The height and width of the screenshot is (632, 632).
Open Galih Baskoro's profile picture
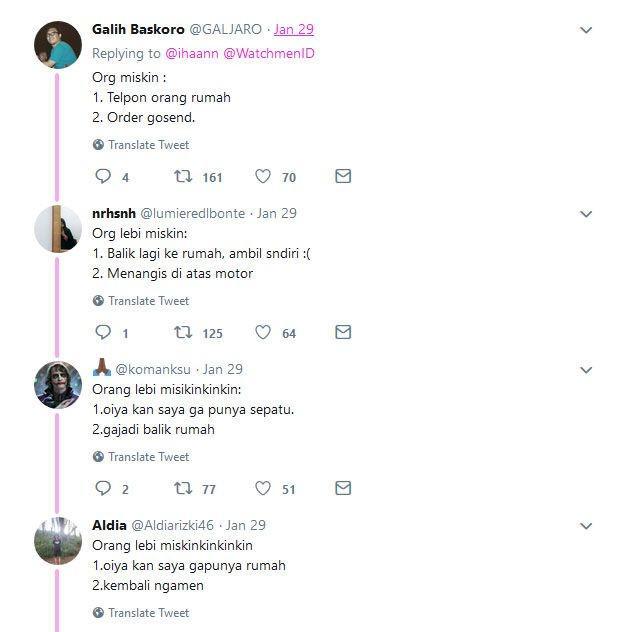click(58, 45)
